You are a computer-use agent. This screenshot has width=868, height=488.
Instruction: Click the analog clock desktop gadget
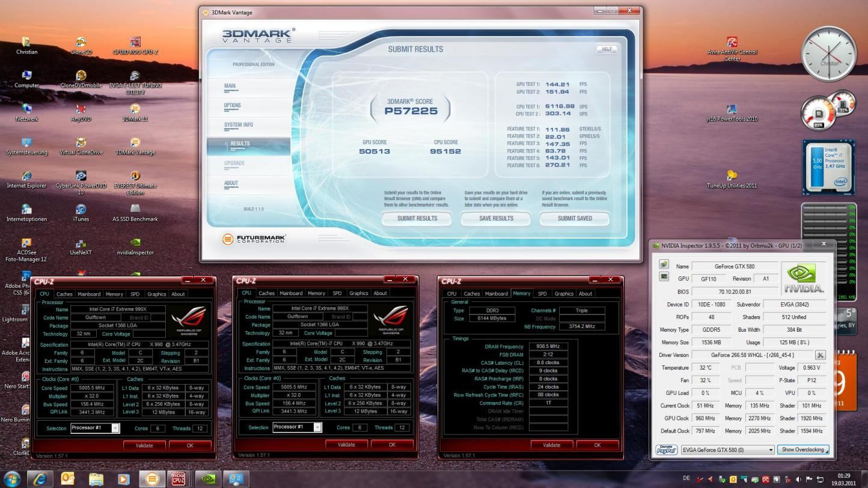(829, 54)
